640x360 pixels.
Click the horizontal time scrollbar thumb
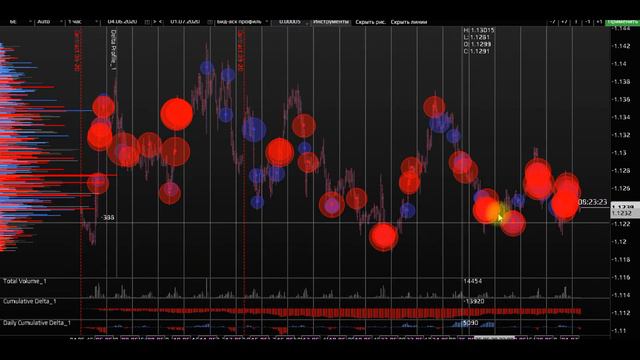point(494,338)
